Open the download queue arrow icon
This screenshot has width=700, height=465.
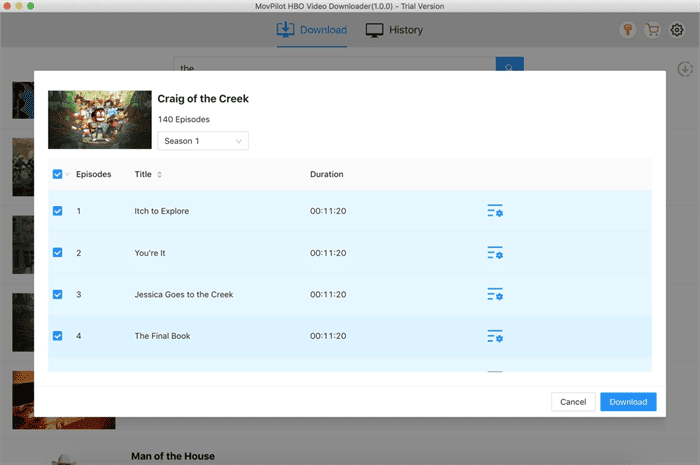pos(685,69)
